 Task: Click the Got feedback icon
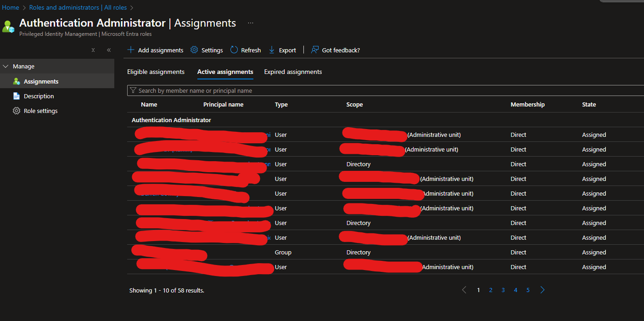[x=315, y=50]
